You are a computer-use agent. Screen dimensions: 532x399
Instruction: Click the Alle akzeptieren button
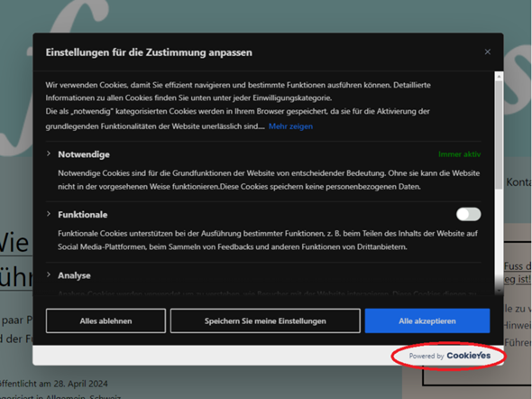[427, 320]
